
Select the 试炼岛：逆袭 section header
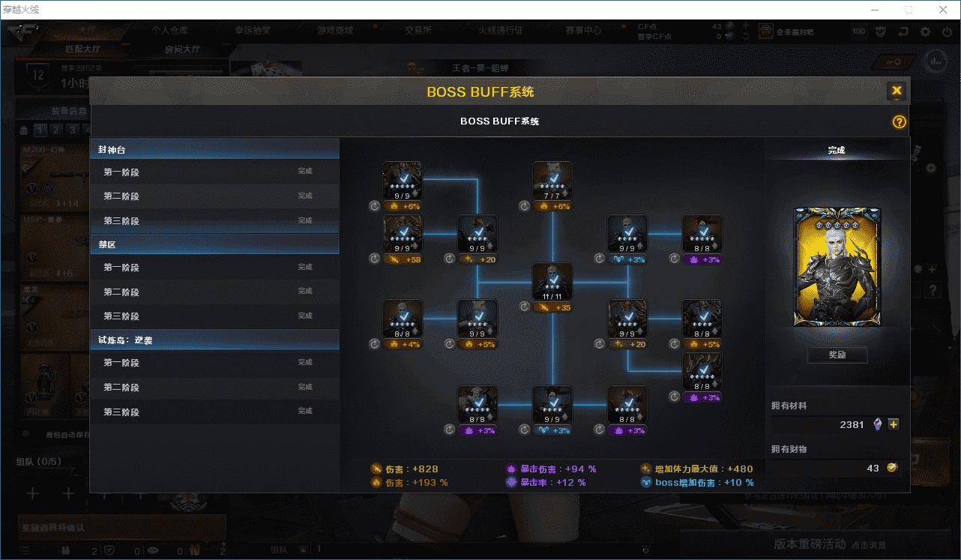point(215,340)
